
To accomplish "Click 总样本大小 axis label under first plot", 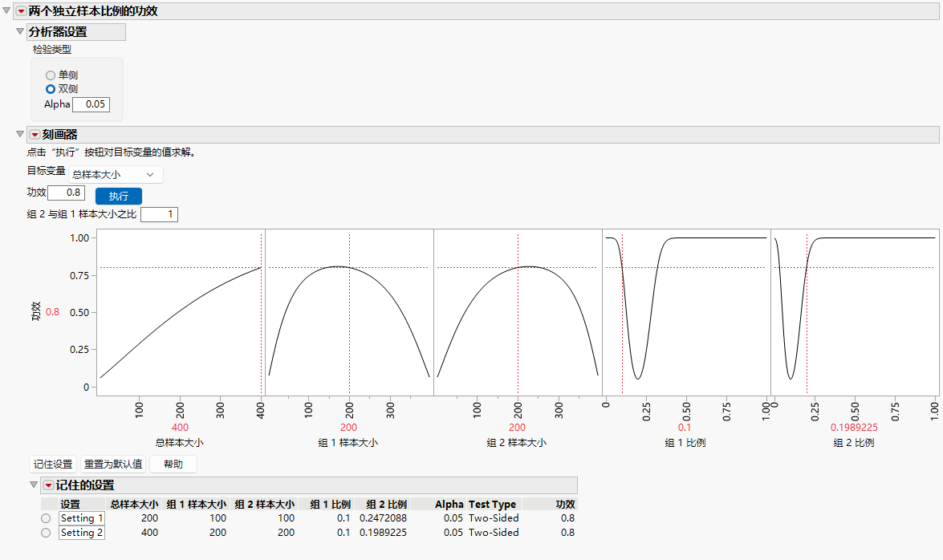I will tap(179, 443).
